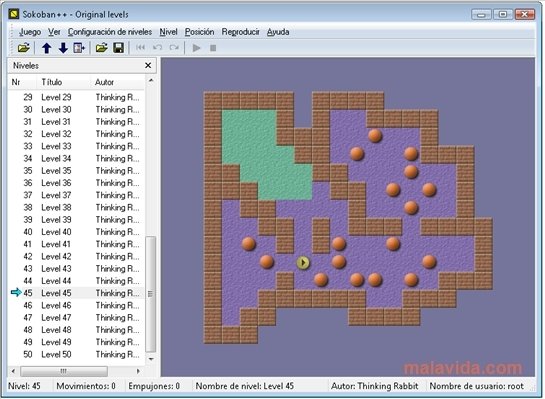
Task: Select Level 44 in the list
Action: click(76, 281)
